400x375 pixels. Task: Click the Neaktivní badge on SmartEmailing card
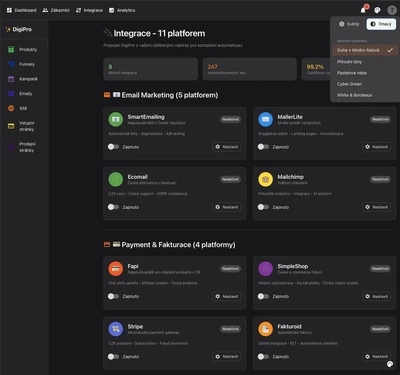coord(230,119)
